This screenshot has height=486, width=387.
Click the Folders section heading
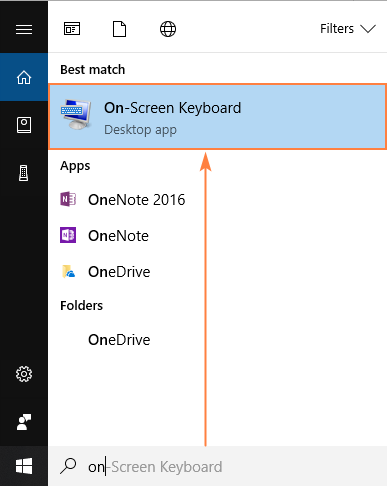point(82,306)
